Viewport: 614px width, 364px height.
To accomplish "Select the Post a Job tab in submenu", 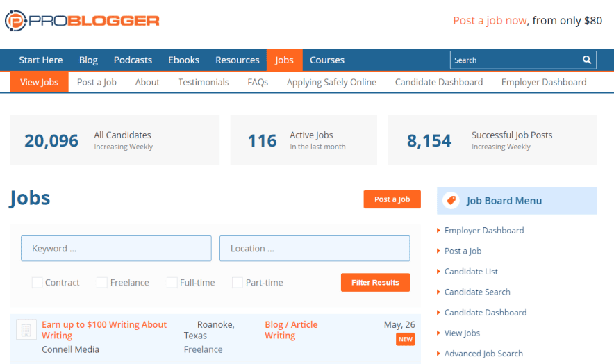I will pos(97,82).
